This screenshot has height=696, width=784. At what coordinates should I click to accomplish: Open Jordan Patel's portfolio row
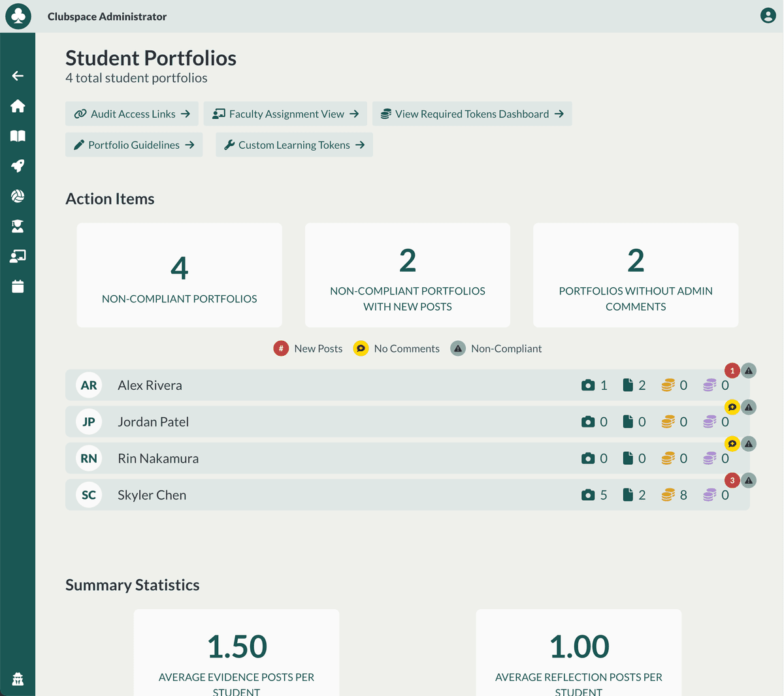(x=408, y=422)
